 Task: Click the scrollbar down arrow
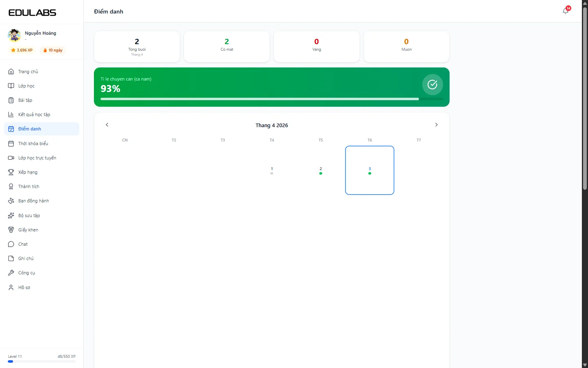585,365
